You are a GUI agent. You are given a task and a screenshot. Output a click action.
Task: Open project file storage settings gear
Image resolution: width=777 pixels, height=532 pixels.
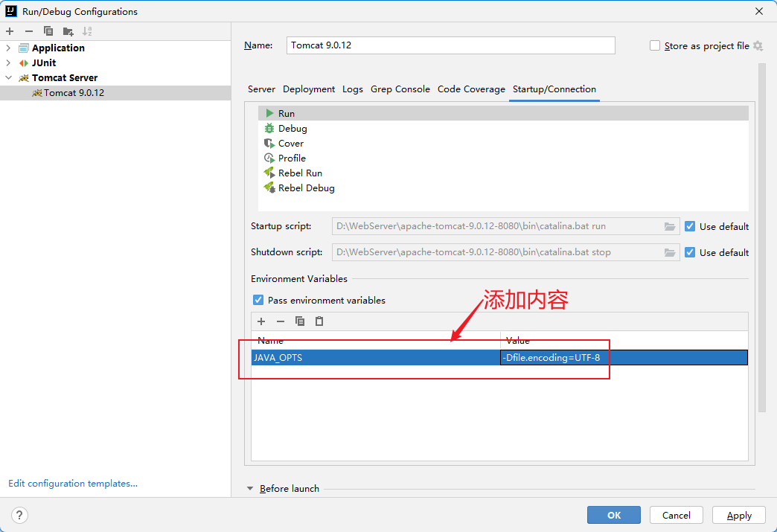[758, 45]
